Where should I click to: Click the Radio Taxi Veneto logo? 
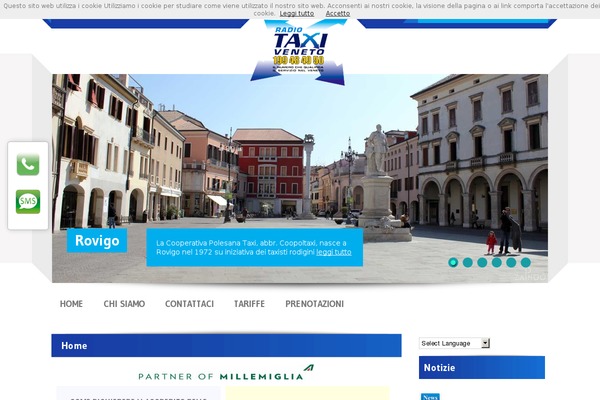(299, 52)
